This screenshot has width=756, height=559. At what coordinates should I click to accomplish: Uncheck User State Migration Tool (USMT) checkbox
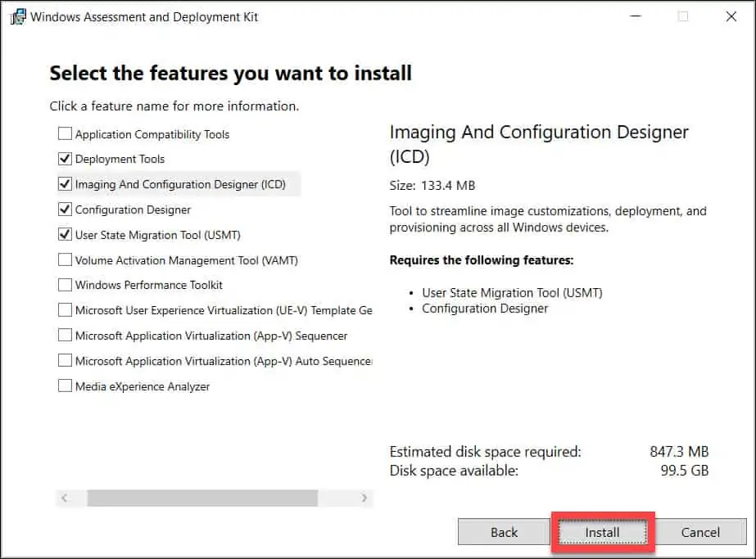point(65,235)
